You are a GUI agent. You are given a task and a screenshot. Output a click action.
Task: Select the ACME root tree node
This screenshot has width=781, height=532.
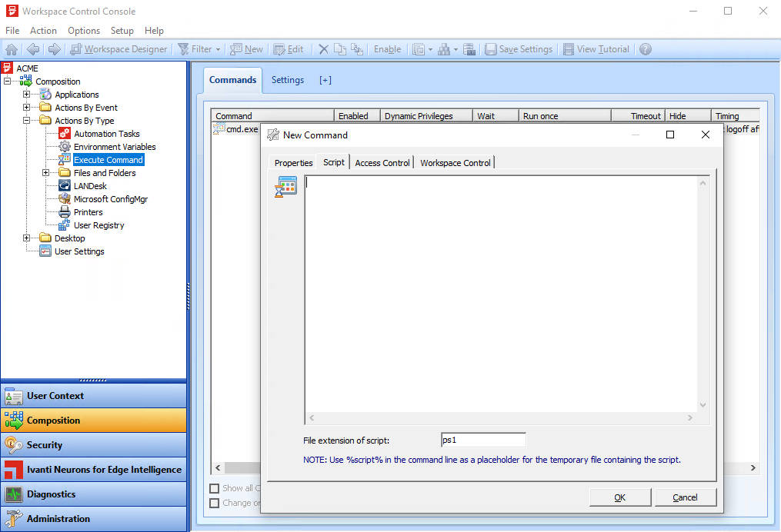click(28, 68)
